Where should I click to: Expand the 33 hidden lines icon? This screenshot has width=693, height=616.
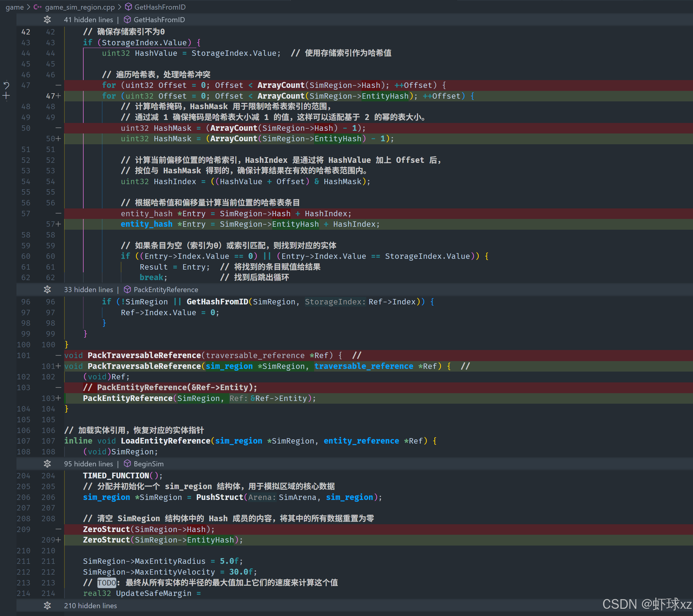47,290
